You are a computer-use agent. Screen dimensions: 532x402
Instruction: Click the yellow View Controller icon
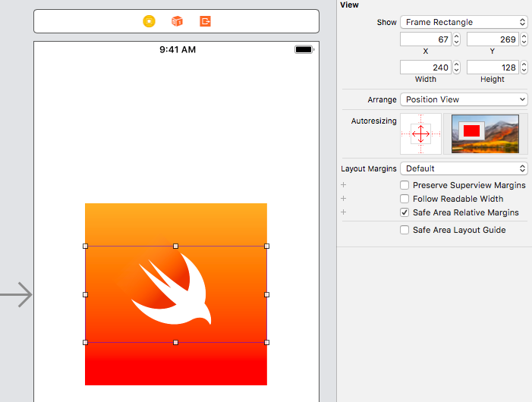click(149, 21)
